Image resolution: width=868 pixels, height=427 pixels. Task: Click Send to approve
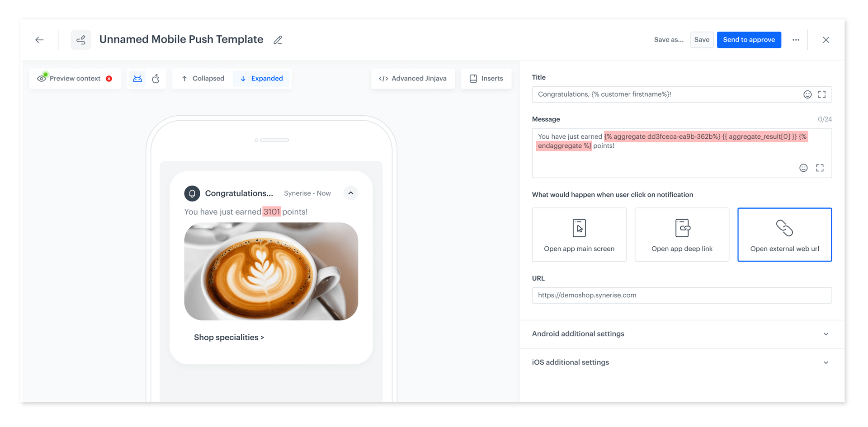pyautogui.click(x=749, y=40)
